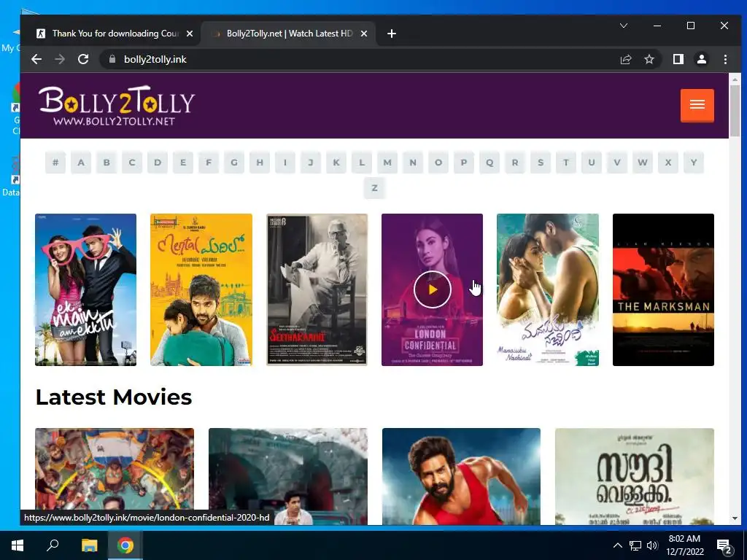Screen dimensions: 747x560
Task: View site security lock icon
Action: point(112,59)
